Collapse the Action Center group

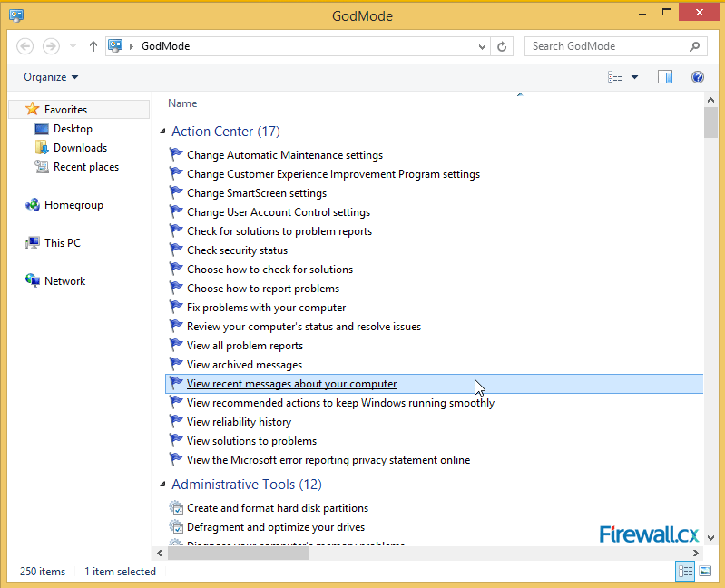click(163, 132)
